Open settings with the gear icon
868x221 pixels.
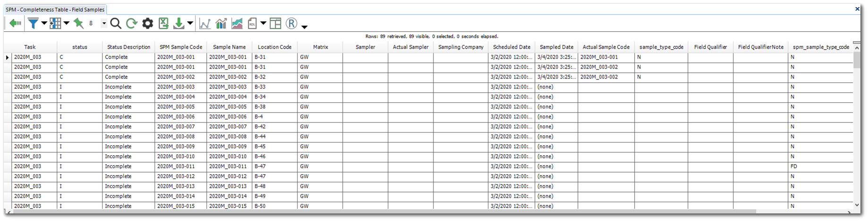click(148, 23)
